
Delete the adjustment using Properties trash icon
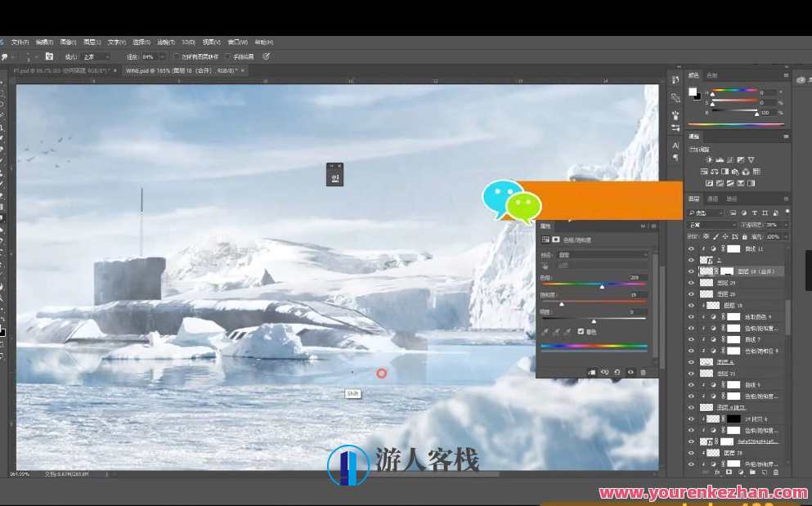point(643,372)
